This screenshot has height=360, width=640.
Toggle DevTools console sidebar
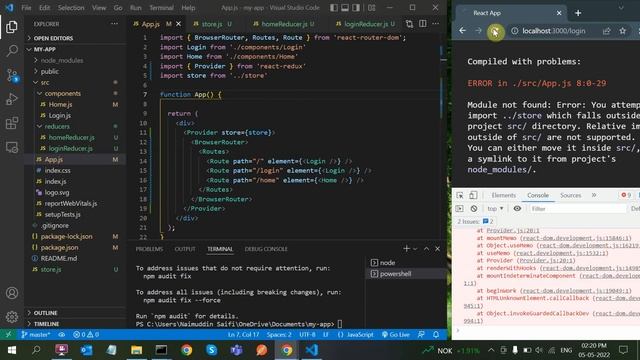pos(460,209)
